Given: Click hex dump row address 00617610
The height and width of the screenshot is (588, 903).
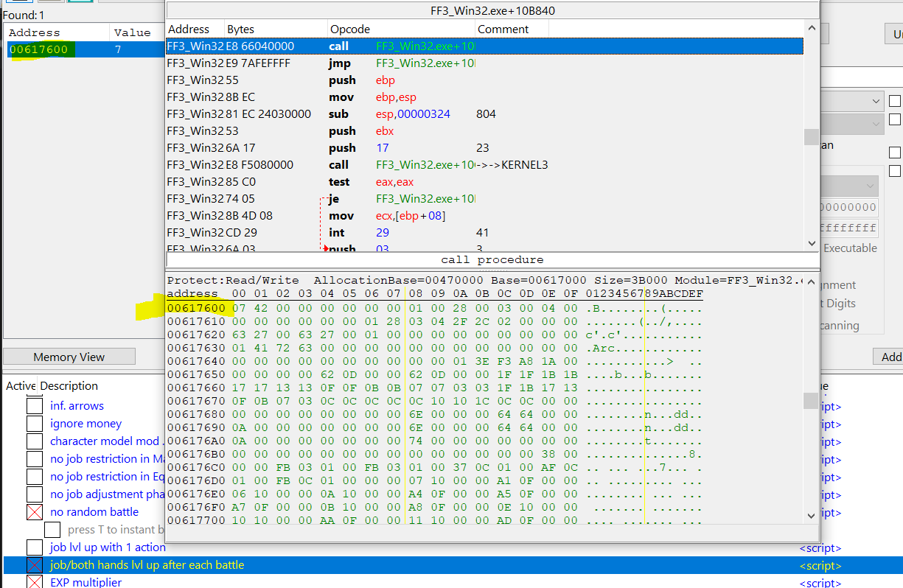Looking at the screenshot, I should pyautogui.click(x=196, y=321).
